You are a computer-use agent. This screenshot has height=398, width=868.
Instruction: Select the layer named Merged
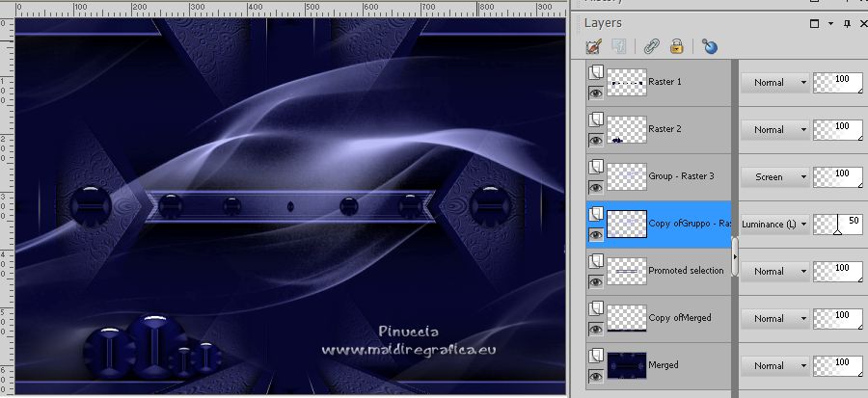coord(664,365)
